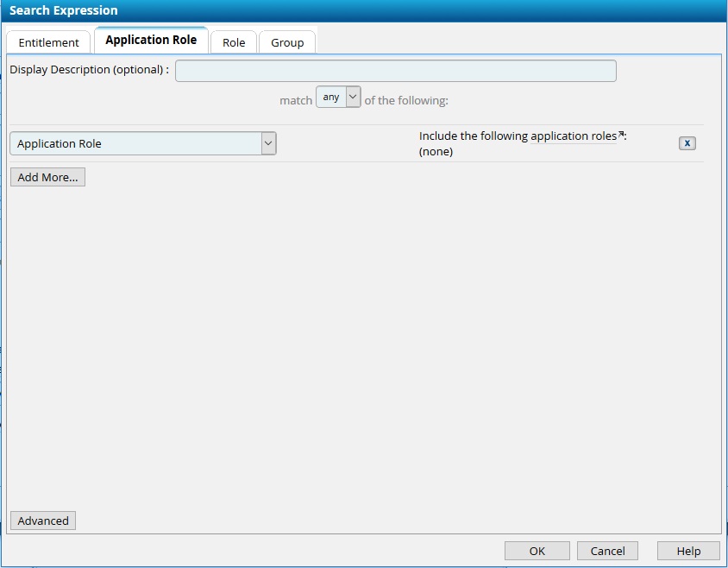This screenshot has width=728, height=568.
Task: Click the (none) roles value text
Action: [x=436, y=152]
